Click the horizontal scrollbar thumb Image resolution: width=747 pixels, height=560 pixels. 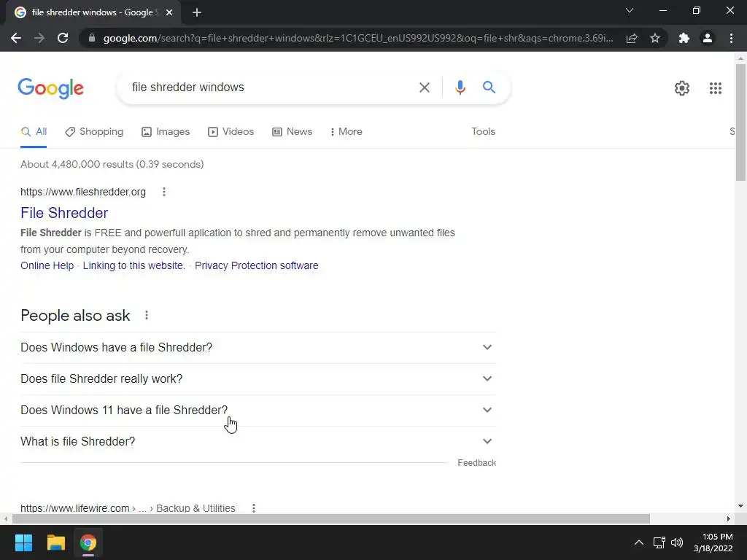click(331, 518)
